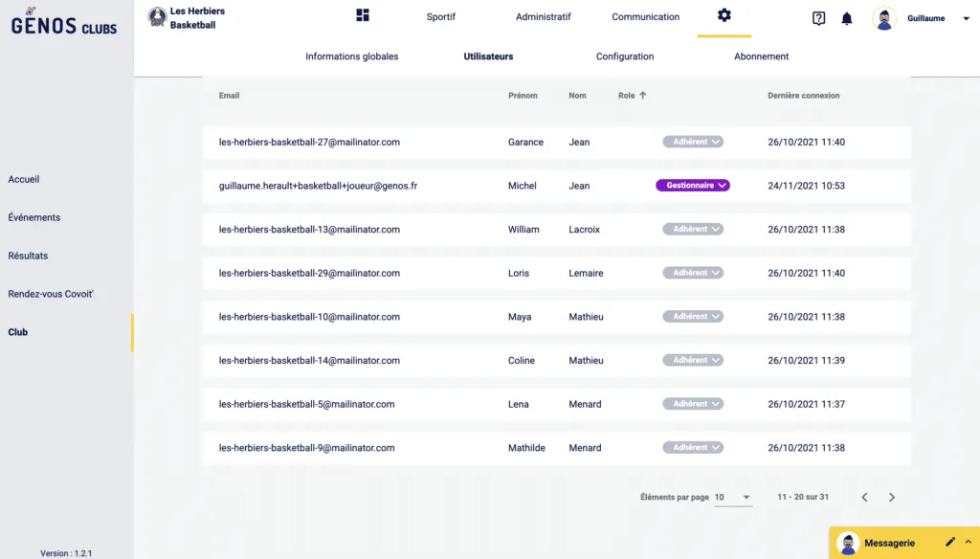Go to previous page of users
Image resolution: width=980 pixels, height=559 pixels.
click(864, 498)
